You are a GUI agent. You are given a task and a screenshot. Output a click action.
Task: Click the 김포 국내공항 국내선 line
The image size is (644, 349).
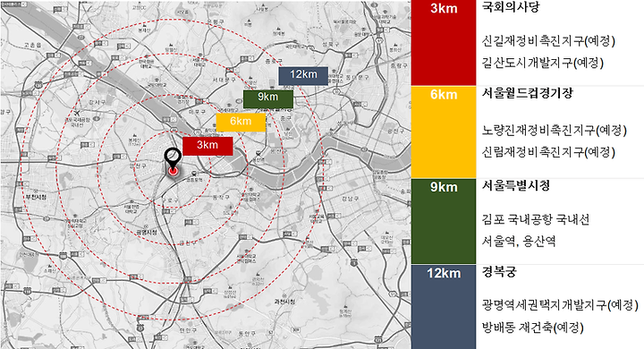click(x=536, y=219)
